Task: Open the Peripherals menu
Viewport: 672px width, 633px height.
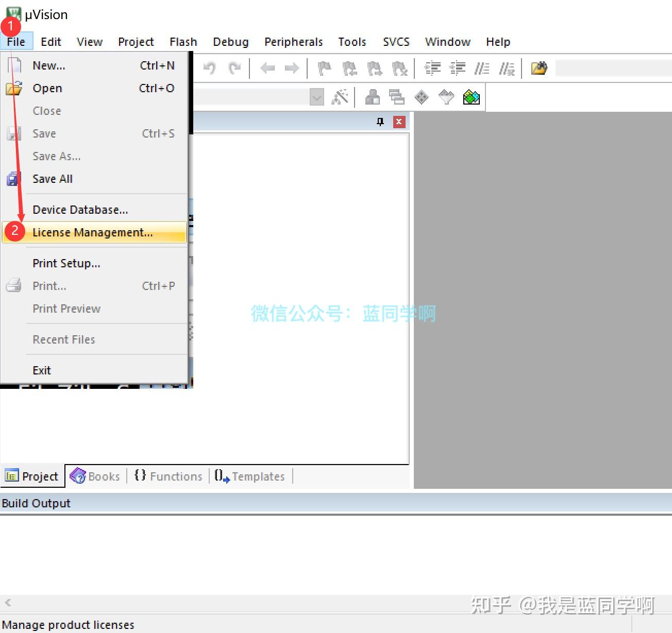Action: [294, 42]
